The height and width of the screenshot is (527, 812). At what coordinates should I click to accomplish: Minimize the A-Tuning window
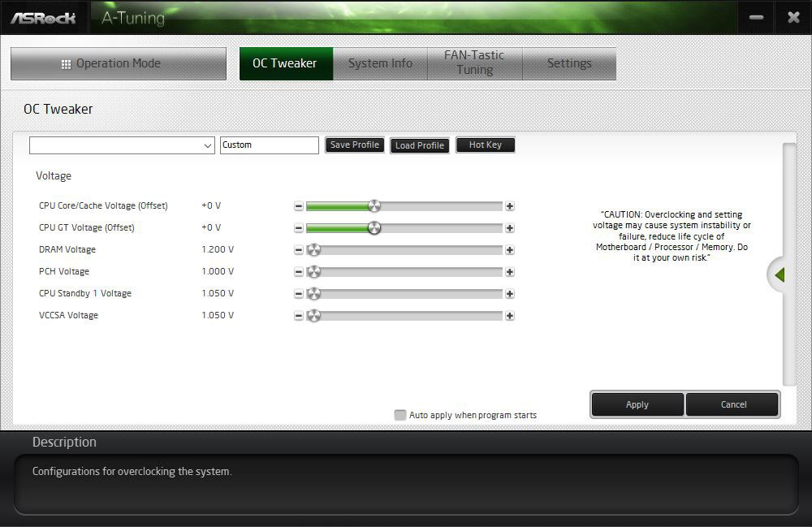[756, 18]
